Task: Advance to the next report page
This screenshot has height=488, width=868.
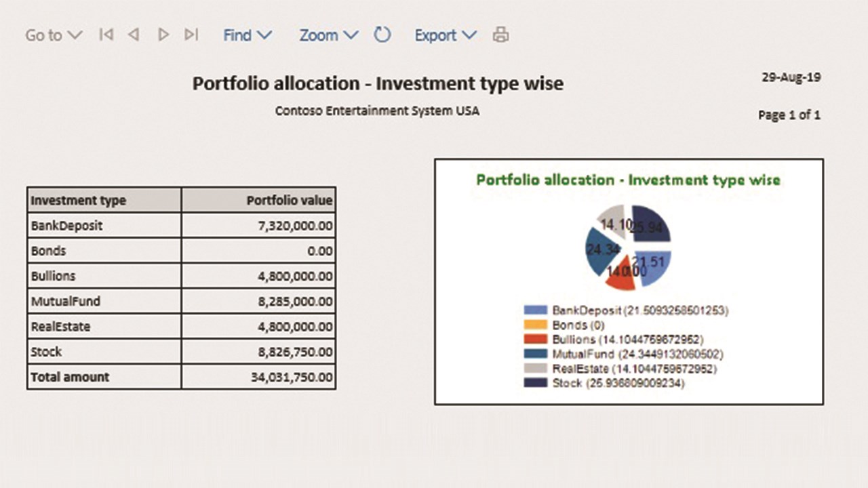Action: (163, 35)
